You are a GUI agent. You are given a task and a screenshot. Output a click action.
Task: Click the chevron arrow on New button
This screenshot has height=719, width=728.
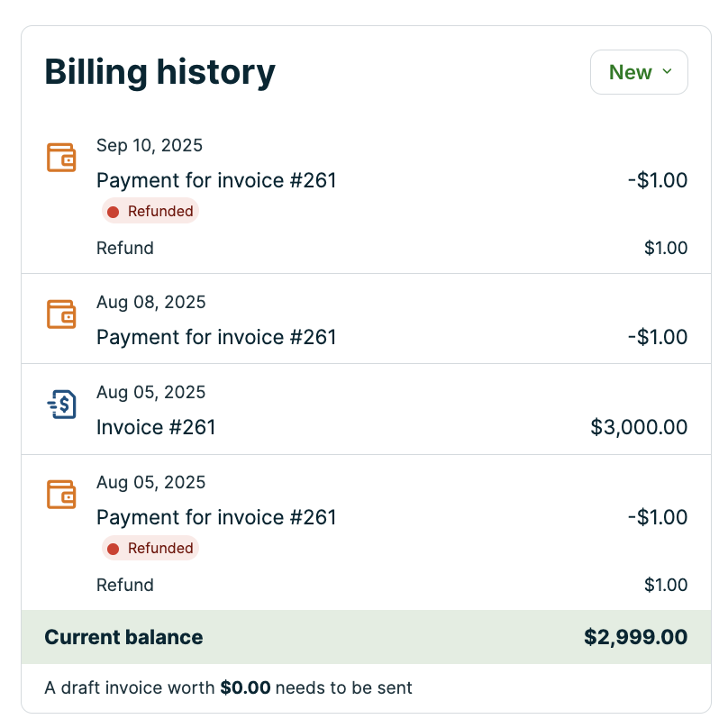[x=667, y=72]
